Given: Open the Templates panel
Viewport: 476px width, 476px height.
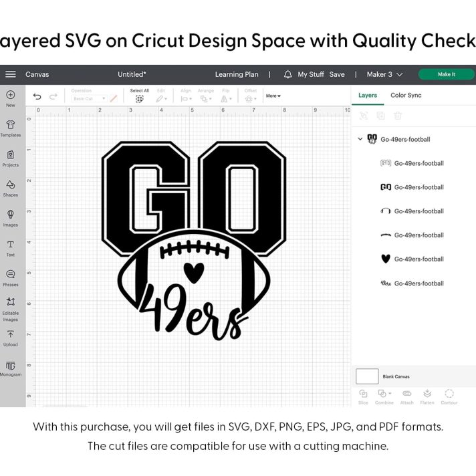Looking at the screenshot, I should (10, 129).
